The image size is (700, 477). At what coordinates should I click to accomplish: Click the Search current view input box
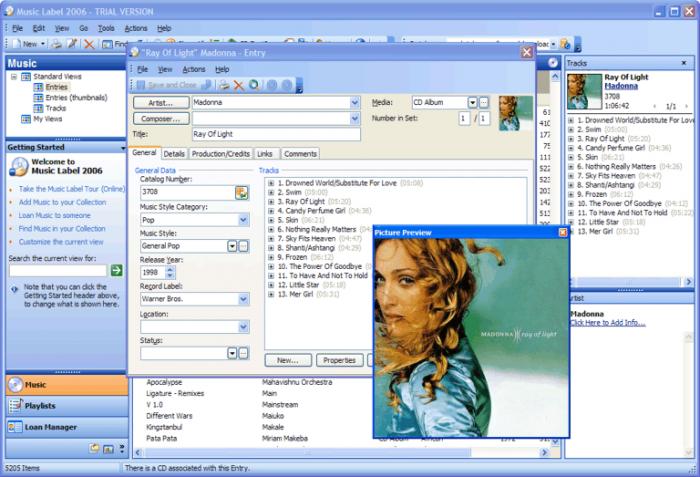(58, 270)
